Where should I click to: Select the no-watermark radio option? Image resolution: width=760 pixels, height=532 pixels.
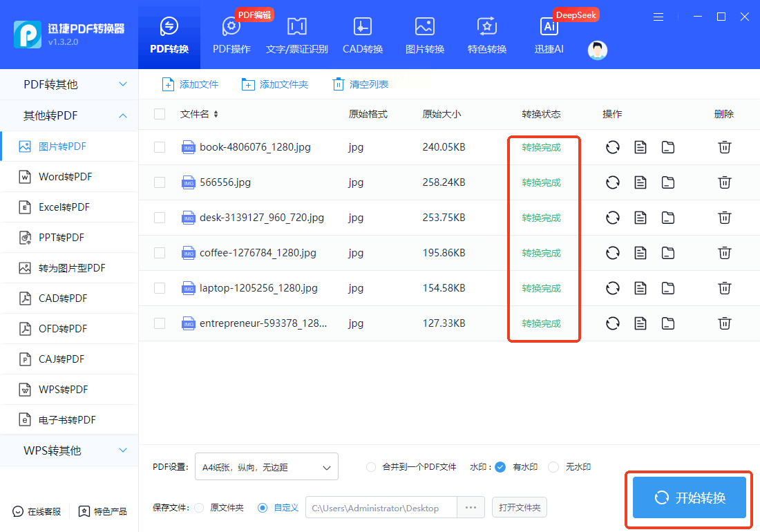(553, 467)
